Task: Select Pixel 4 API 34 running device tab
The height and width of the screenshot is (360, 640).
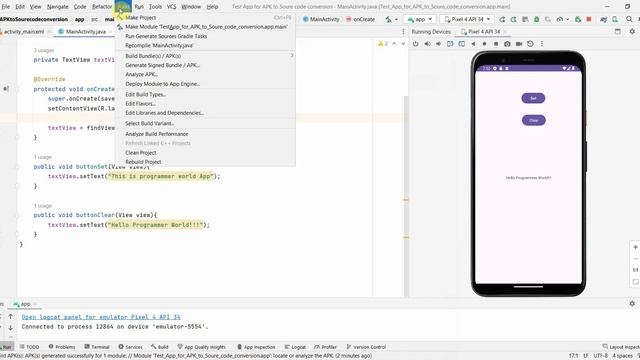Action: tap(483, 31)
